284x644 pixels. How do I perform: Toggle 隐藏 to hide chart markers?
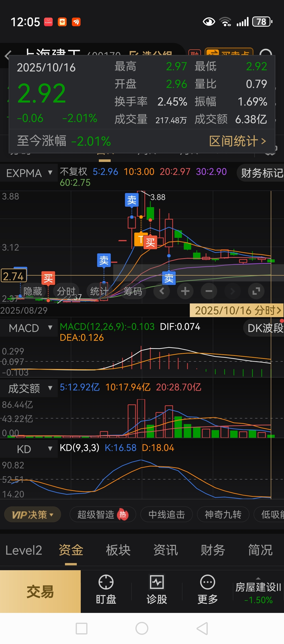click(33, 291)
